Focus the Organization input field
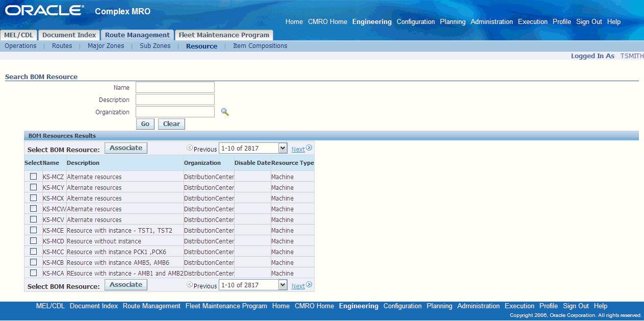This screenshot has width=644, height=321. click(x=175, y=112)
